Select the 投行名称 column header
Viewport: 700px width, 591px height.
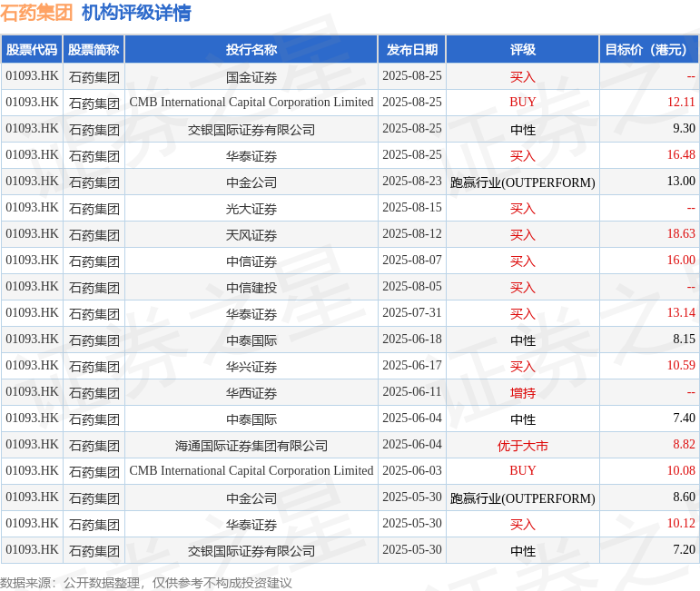(x=251, y=50)
